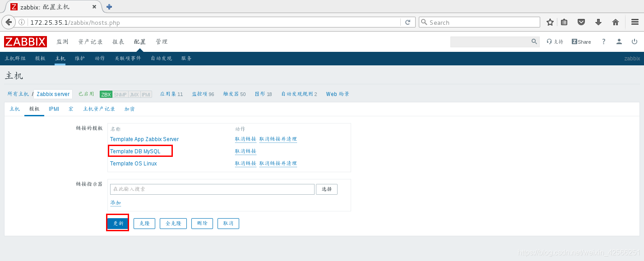Go to browser home icon
Image resolution: width=644 pixels, height=261 pixels.
(615, 22)
